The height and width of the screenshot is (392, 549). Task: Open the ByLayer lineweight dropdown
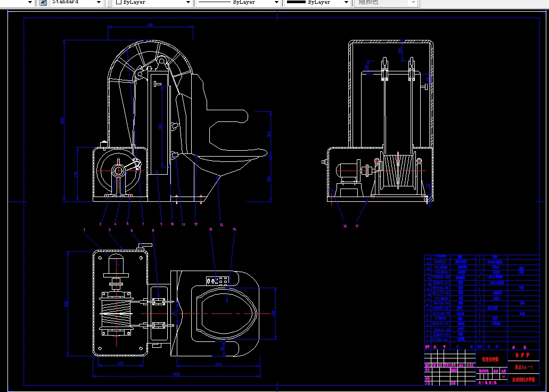[x=346, y=3]
